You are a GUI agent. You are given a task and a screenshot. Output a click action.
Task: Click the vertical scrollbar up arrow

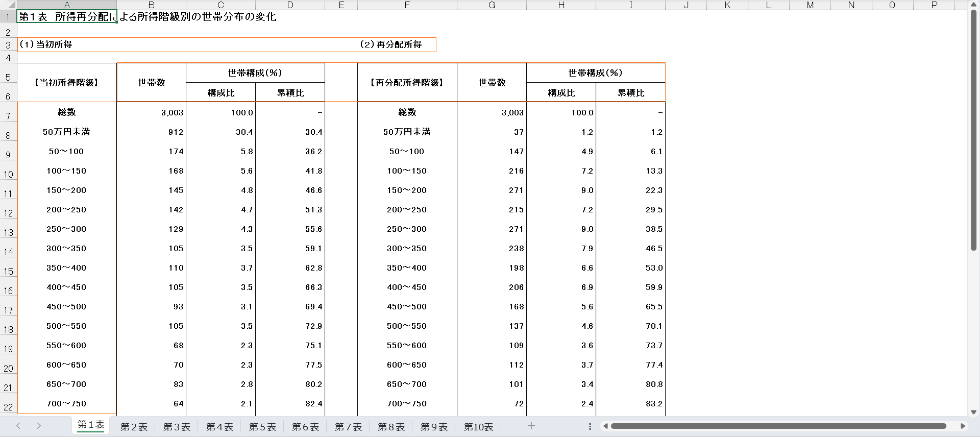tap(973, 5)
